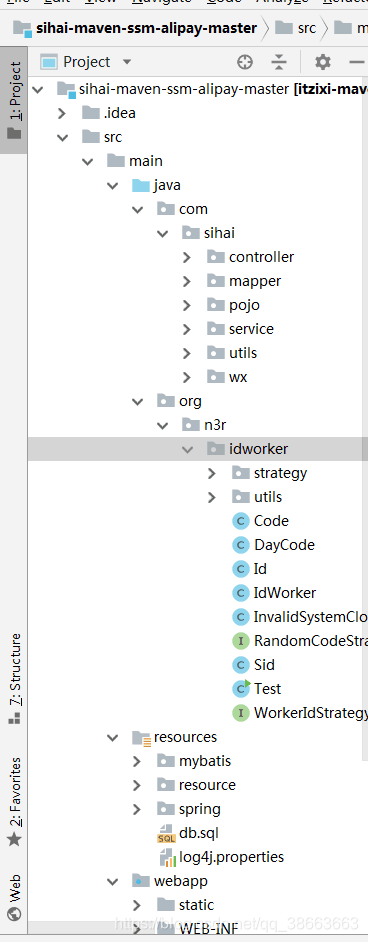Open the Web tool window tab
This screenshot has height=942, width=368.
[14, 898]
